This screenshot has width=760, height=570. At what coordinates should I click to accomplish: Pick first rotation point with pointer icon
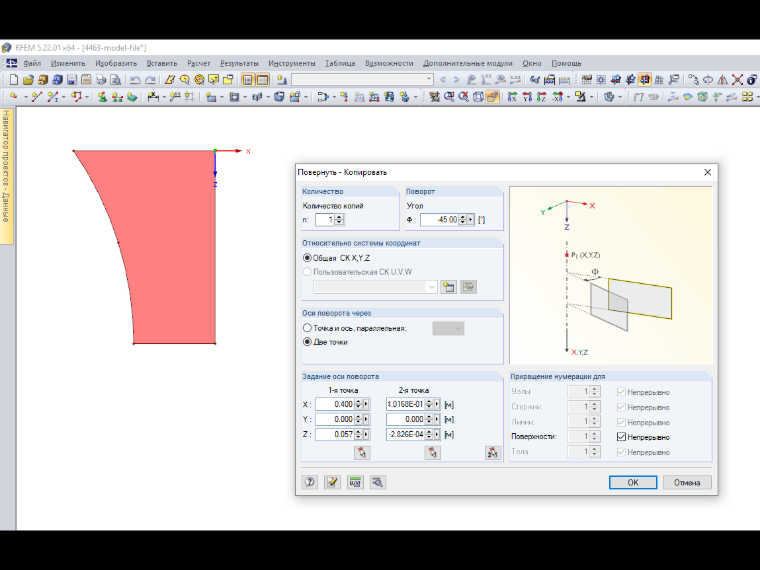362,453
